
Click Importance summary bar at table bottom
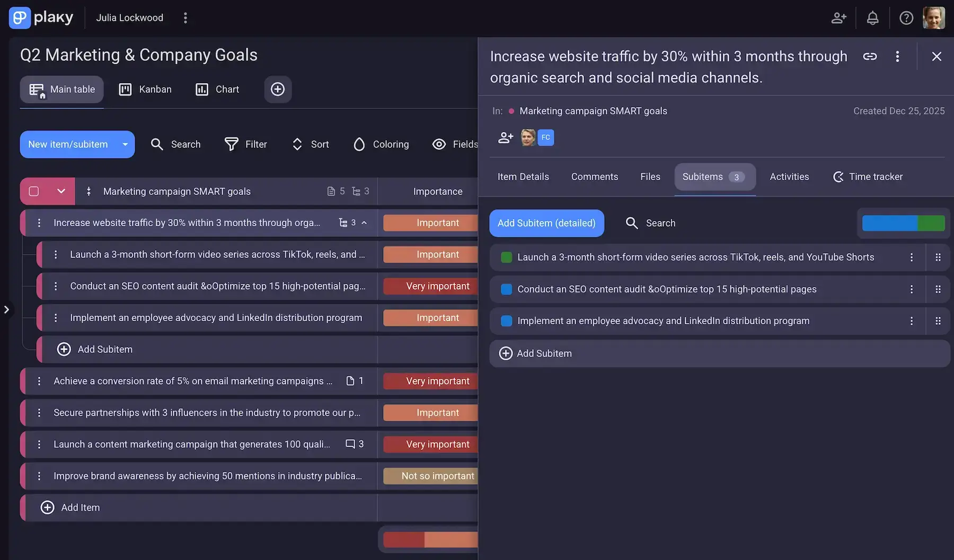[x=430, y=540]
